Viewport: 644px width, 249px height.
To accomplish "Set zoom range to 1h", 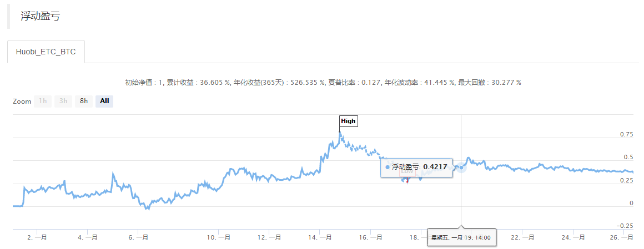I will click(x=43, y=101).
